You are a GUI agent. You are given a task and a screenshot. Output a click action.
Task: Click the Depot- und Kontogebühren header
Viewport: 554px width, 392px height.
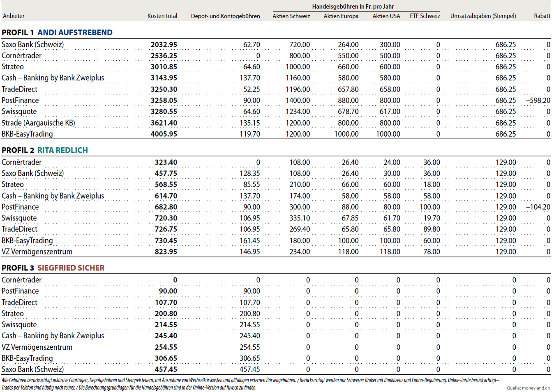coord(226,16)
